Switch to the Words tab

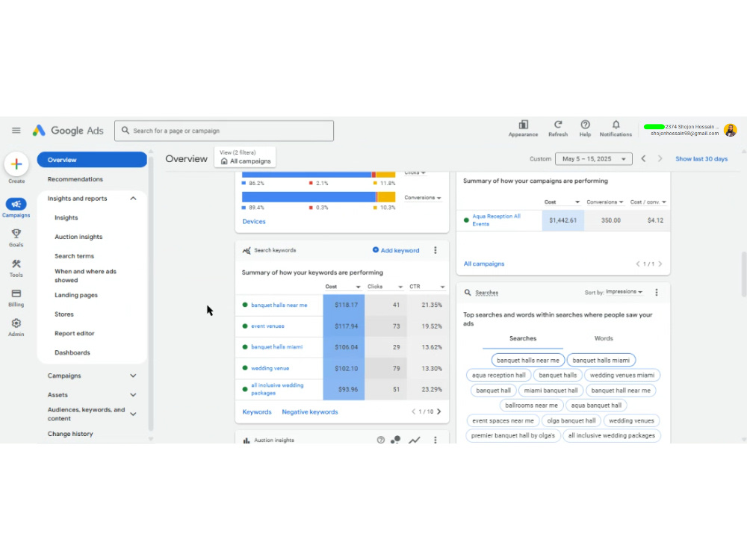click(x=604, y=338)
